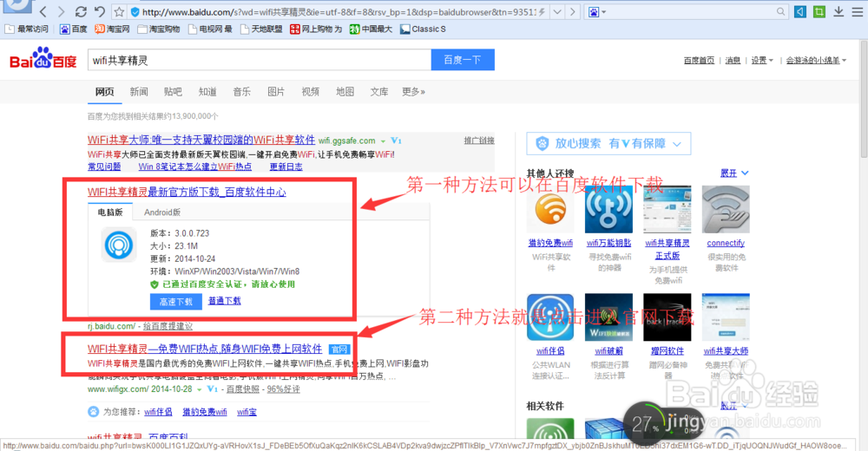This screenshot has width=868, height=451.
Task: Open the browser hamburger menu
Action: tap(857, 11)
